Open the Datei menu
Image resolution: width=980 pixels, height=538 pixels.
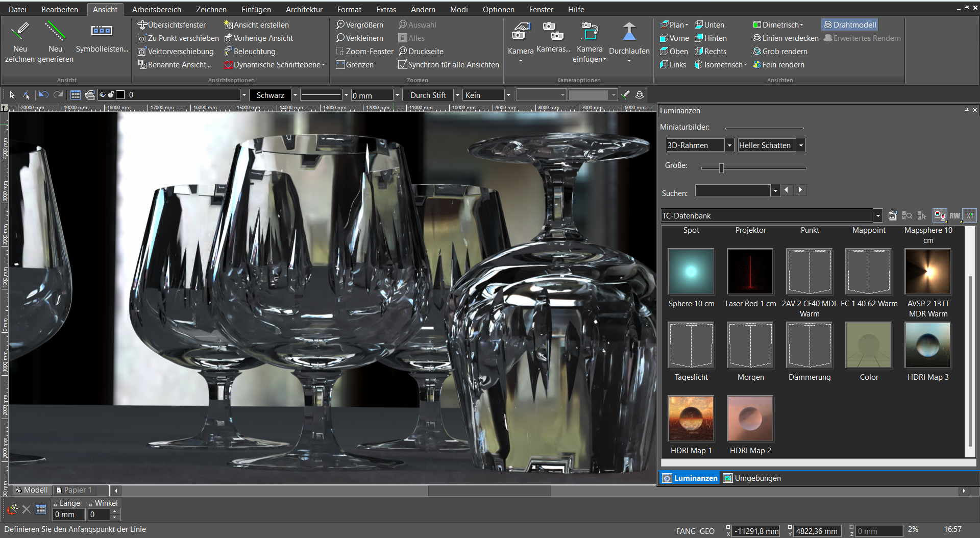[x=17, y=9]
